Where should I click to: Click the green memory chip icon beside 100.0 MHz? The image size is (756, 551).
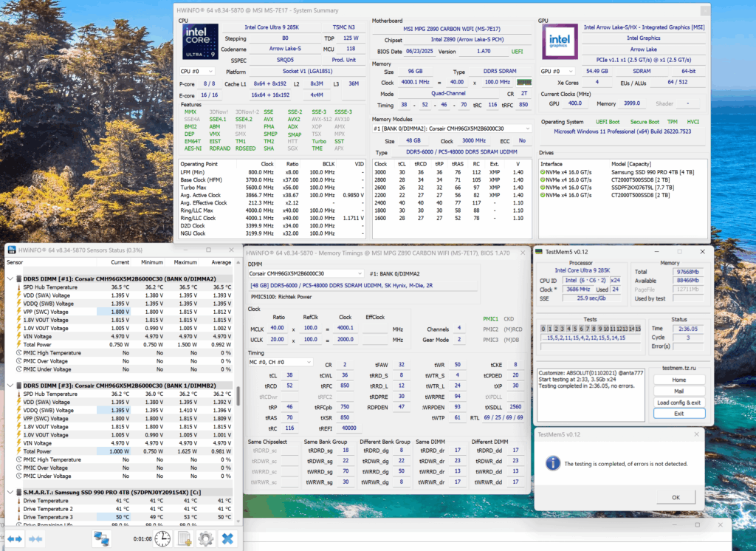click(x=523, y=82)
